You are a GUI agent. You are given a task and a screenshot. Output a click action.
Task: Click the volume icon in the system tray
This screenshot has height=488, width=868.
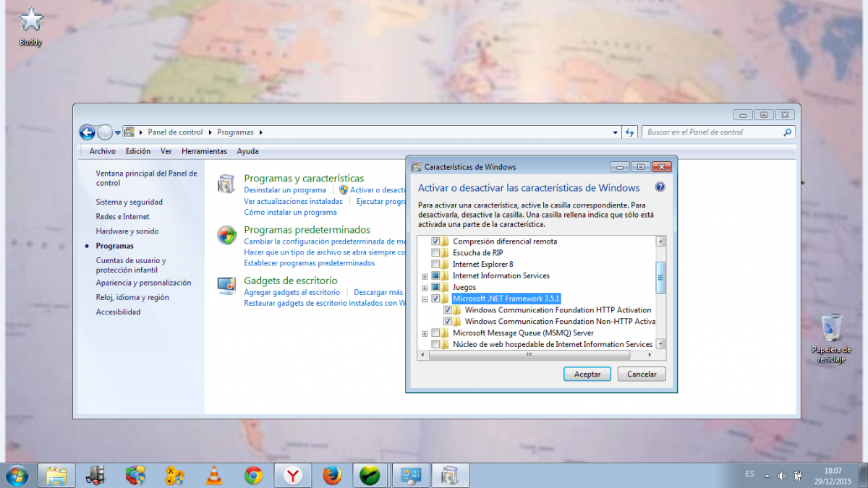tap(782, 476)
